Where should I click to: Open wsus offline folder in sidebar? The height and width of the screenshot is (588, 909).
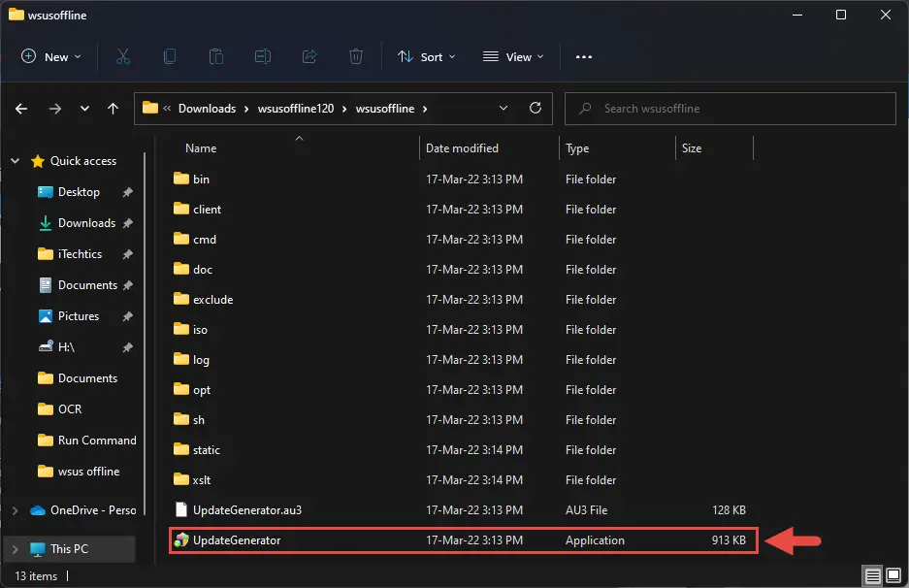(88, 472)
